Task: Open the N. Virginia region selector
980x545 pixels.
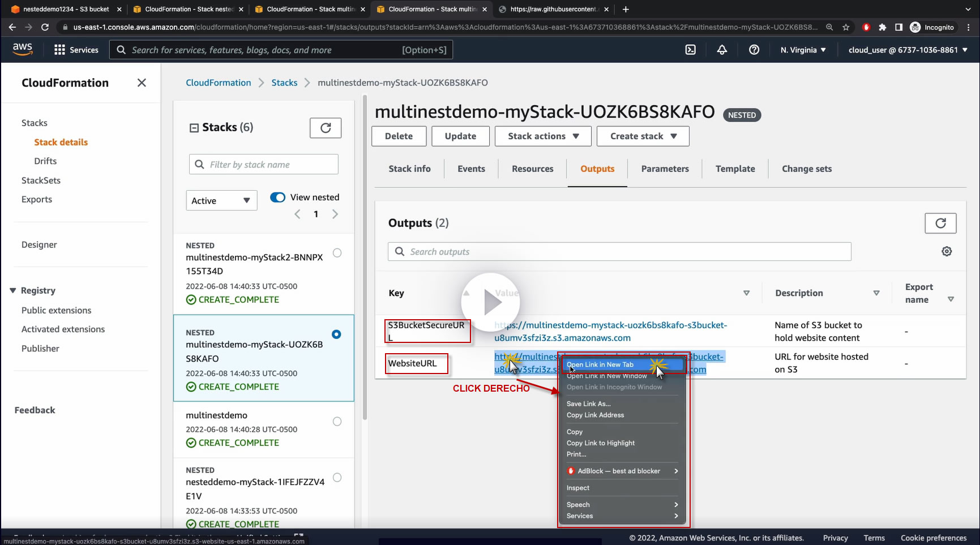Action: [x=803, y=50]
